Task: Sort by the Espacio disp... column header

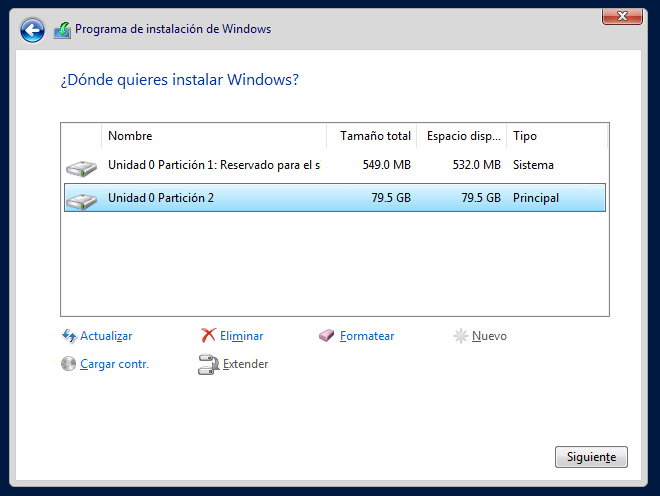Action: click(462, 136)
